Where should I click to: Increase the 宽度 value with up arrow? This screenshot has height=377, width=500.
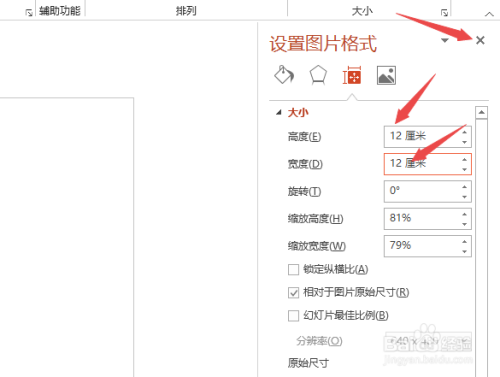[465, 159]
